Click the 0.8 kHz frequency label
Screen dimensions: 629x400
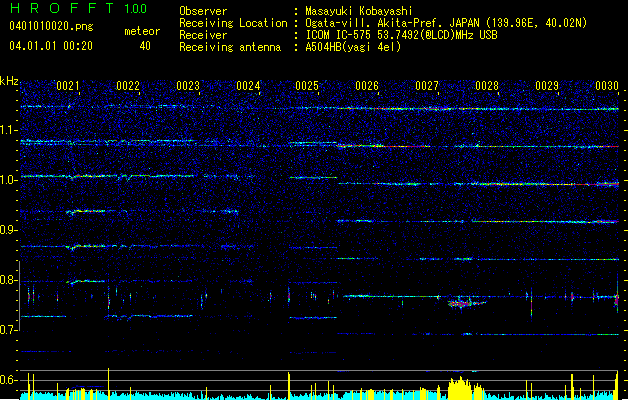[x=9, y=280]
